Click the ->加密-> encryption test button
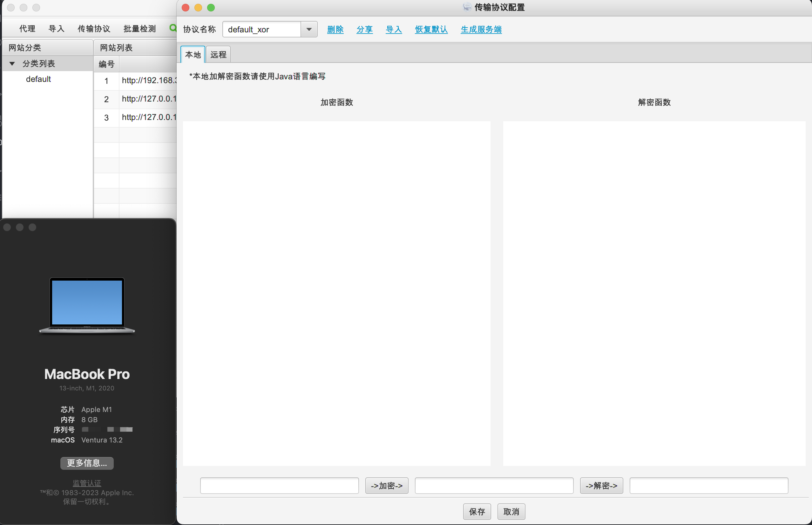Image resolution: width=812 pixels, height=525 pixels. [387, 485]
